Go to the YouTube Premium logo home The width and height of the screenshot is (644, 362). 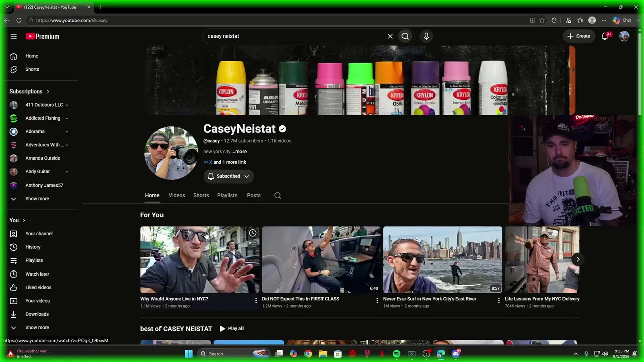[43, 36]
